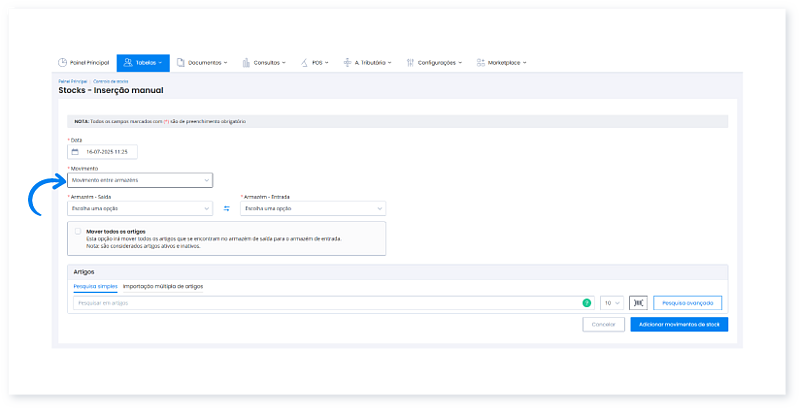Enable the 'Mover todos os artigos' checkbox
The image size is (800, 409).
click(78, 231)
